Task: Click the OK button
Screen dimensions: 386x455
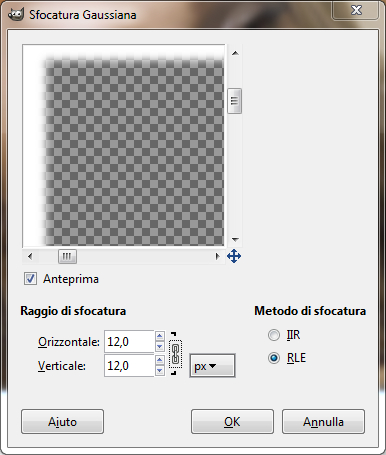Action: click(232, 422)
